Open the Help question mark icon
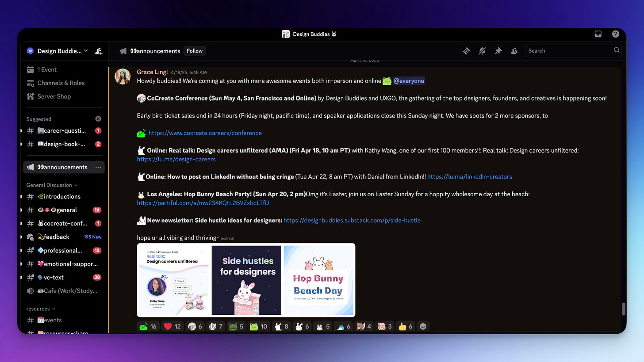The width and height of the screenshot is (644, 362). click(616, 34)
